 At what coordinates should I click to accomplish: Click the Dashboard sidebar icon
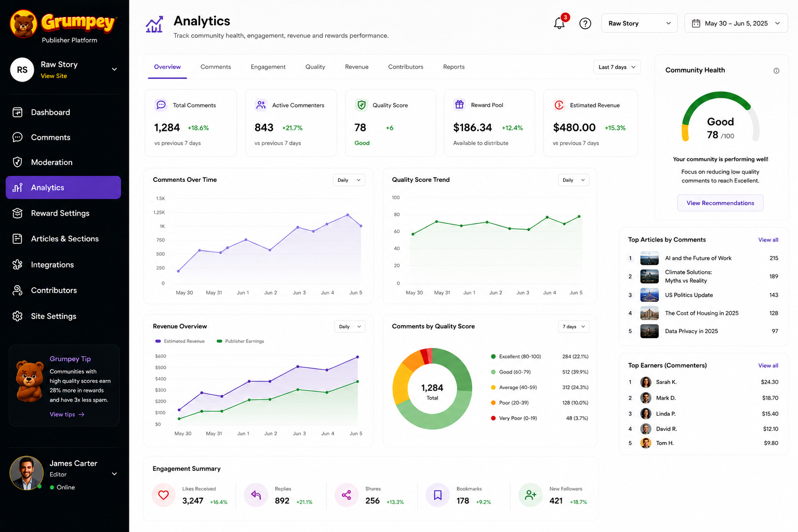click(x=18, y=112)
